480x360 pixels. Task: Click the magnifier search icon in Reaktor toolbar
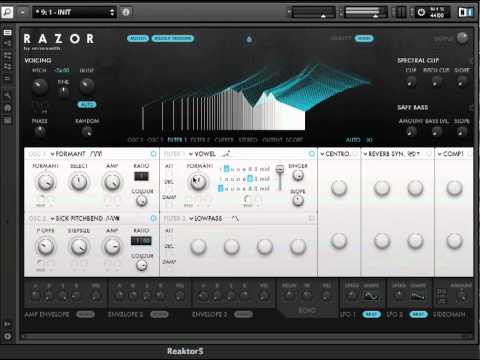tap(7, 12)
